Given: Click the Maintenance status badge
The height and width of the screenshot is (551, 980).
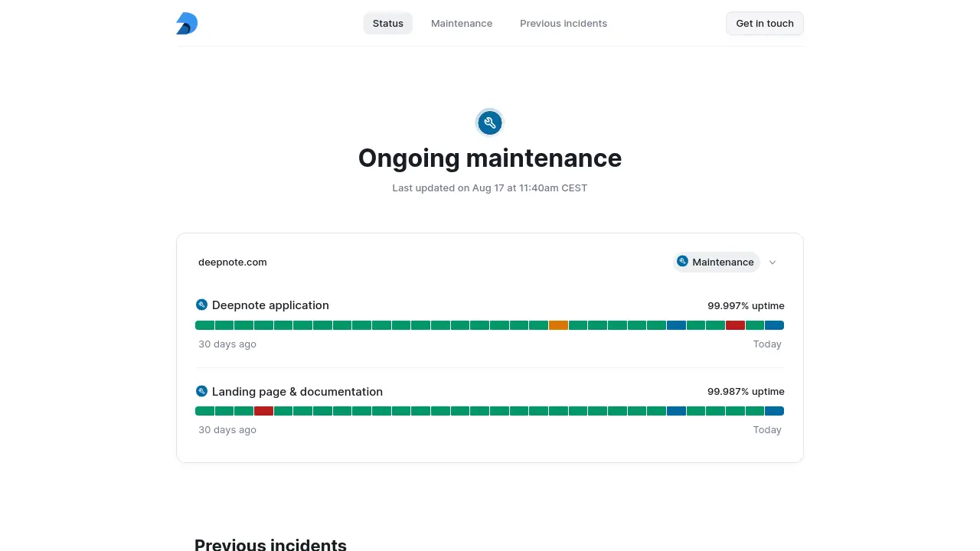Looking at the screenshot, I should coord(717,262).
